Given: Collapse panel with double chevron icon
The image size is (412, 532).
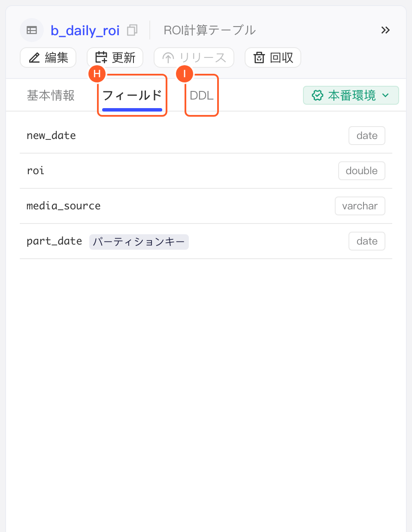Looking at the screenshot, I should tap(385, 30).
